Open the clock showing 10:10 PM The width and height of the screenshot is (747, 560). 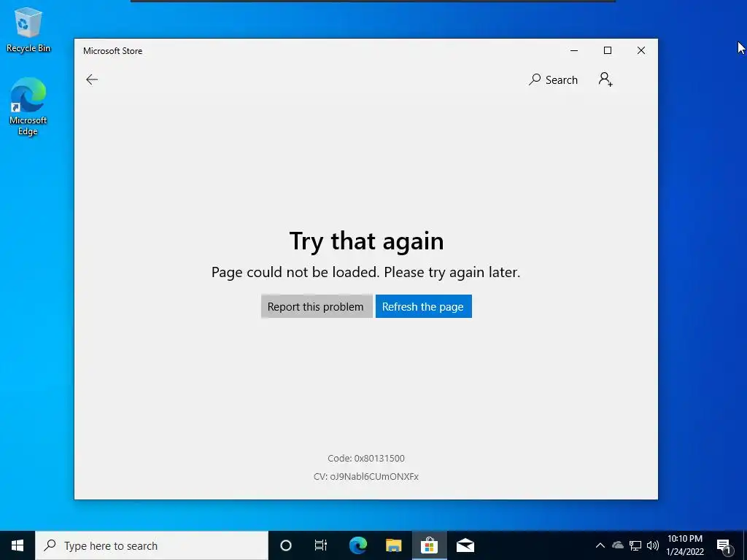point(684,545)
